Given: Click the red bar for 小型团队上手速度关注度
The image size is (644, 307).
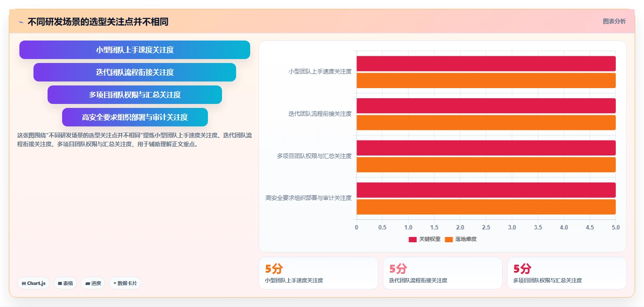Looking at the screenshot, I should pos(486,63).
